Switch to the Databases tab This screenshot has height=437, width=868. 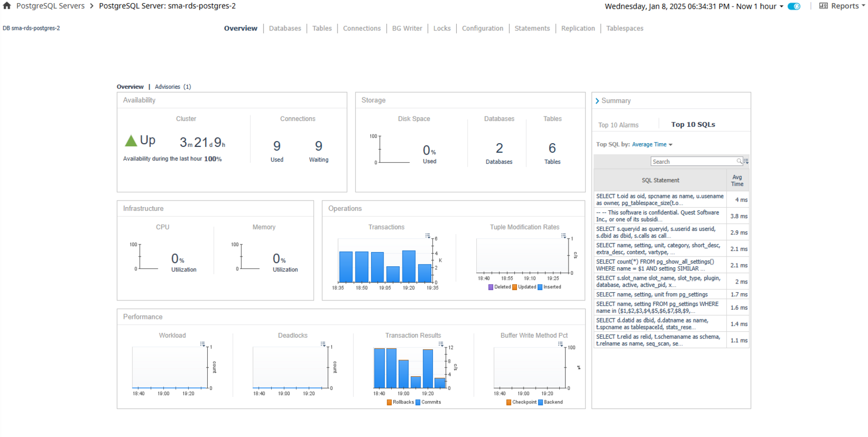coord(285,28)
